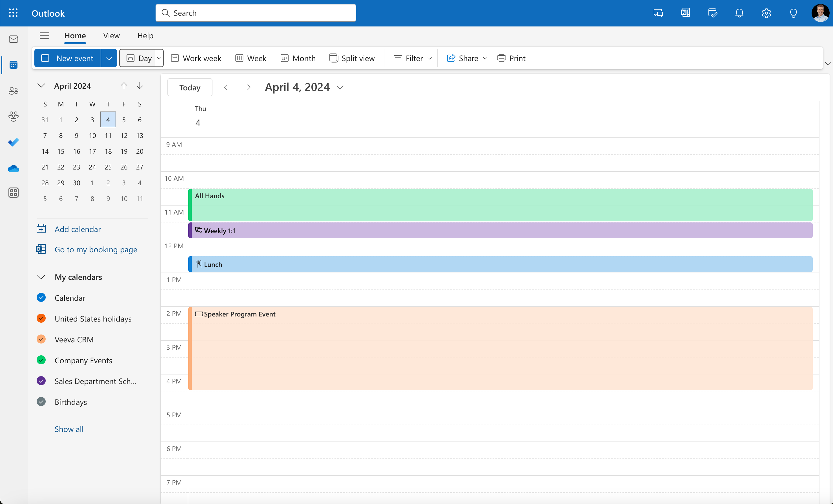Viewport: 833px width, 504px height.
Task: Open the OneDrive cloud icon
Action: (14, 168)
